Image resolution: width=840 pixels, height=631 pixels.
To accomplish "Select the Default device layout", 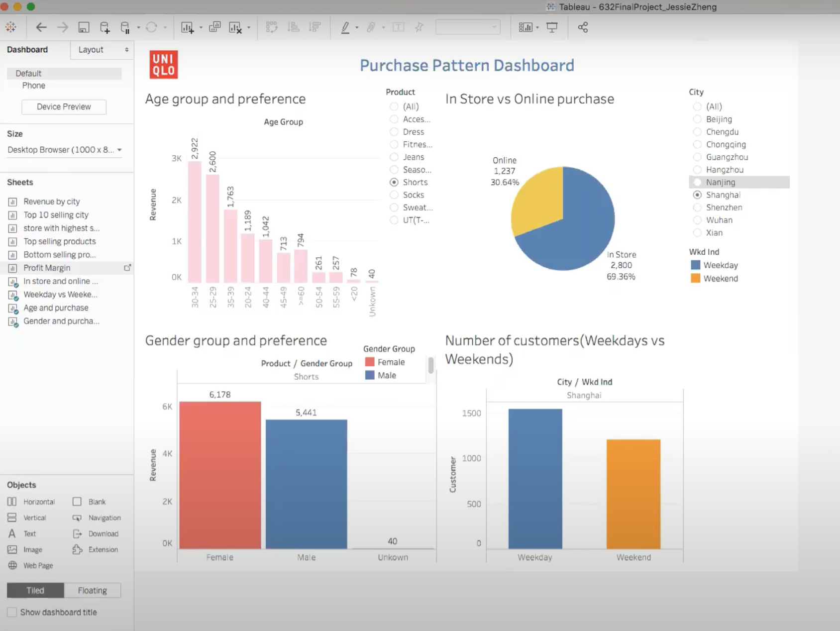I will pos(64,74).
